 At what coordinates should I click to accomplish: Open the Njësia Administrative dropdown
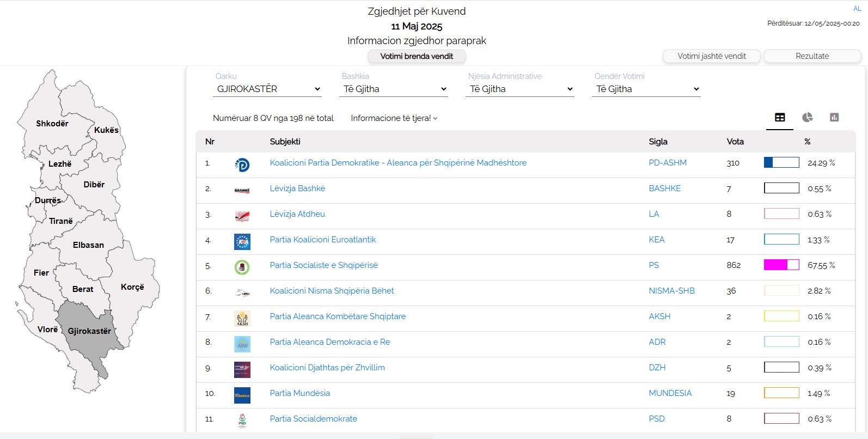point(519,89)
